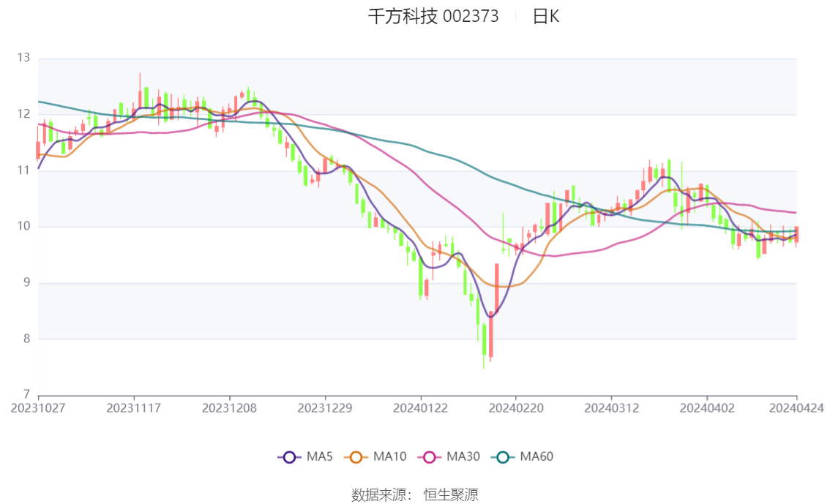Toggle the MA10 orange legend circle icon
Viewport: 830px width, 504px height.
tap(356, 457)
